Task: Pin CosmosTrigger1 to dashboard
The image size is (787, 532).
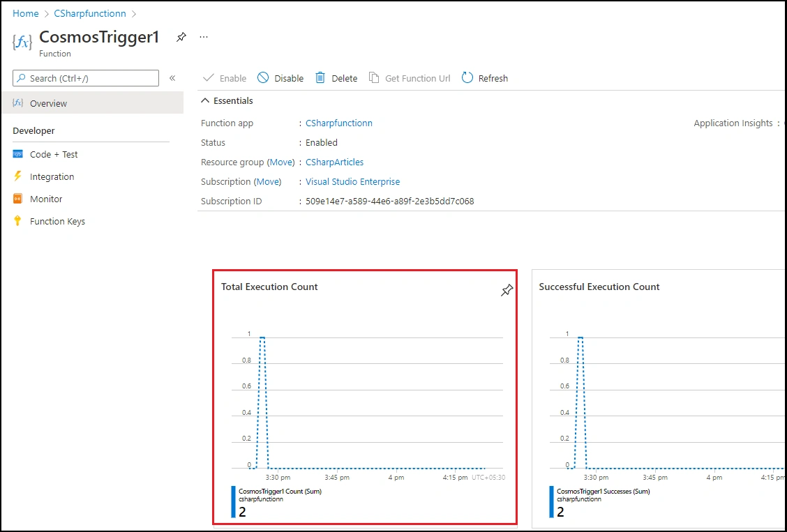Action: pos(181,37)
